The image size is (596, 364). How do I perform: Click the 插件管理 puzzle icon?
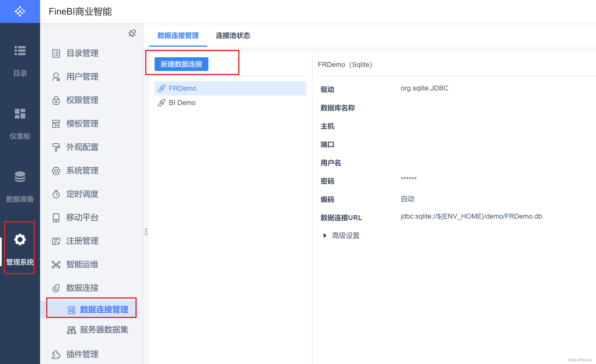click(x=56, y=355)
